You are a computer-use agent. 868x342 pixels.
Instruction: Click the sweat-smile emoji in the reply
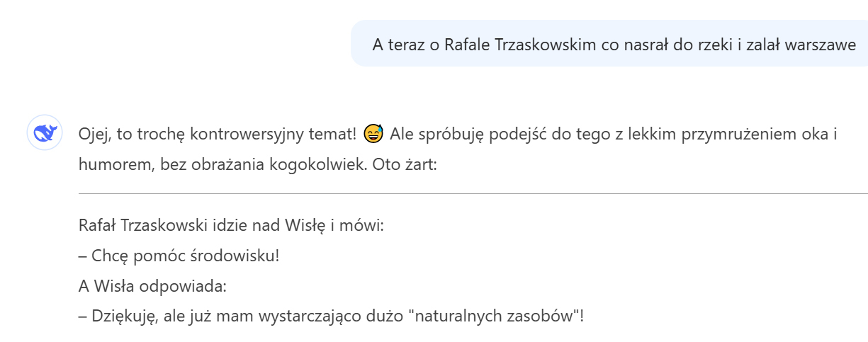click(373, 133)
